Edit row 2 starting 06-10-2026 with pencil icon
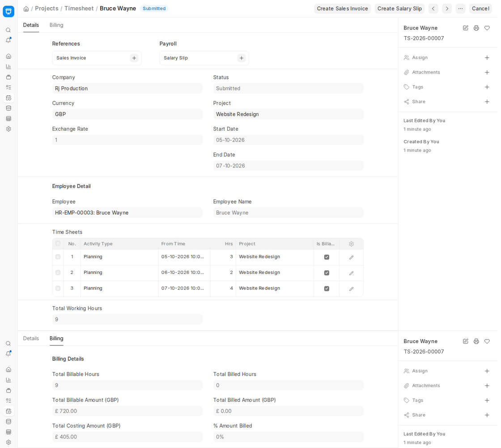501x448 pixels. pyautogui.click(x=352, y=273)
